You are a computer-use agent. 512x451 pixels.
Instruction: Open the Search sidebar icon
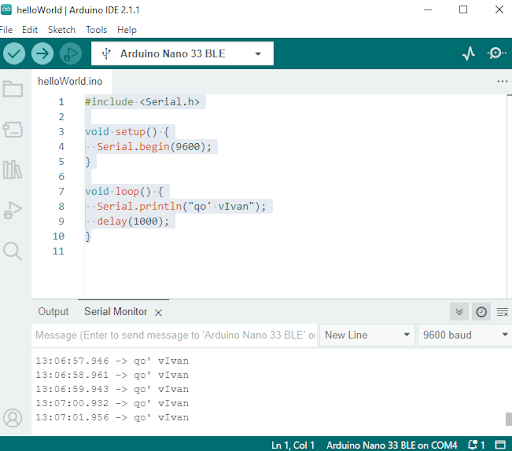point(13,251)
